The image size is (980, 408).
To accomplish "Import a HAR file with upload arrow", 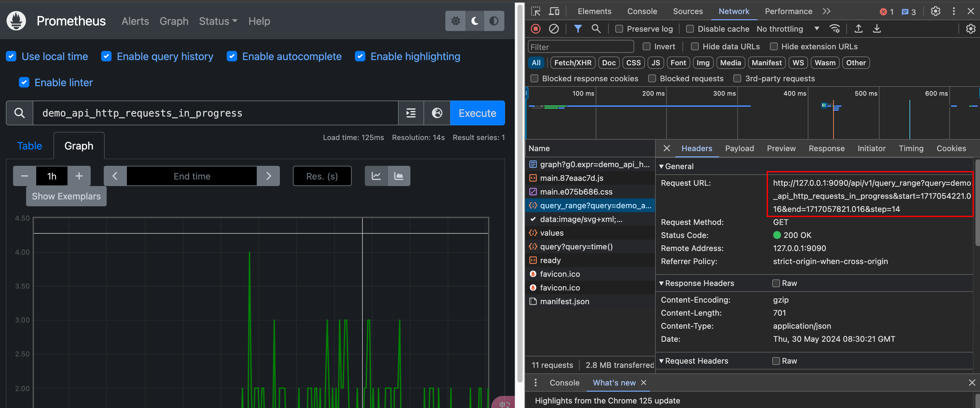I will pyautogui.click(x=859, y=29).
